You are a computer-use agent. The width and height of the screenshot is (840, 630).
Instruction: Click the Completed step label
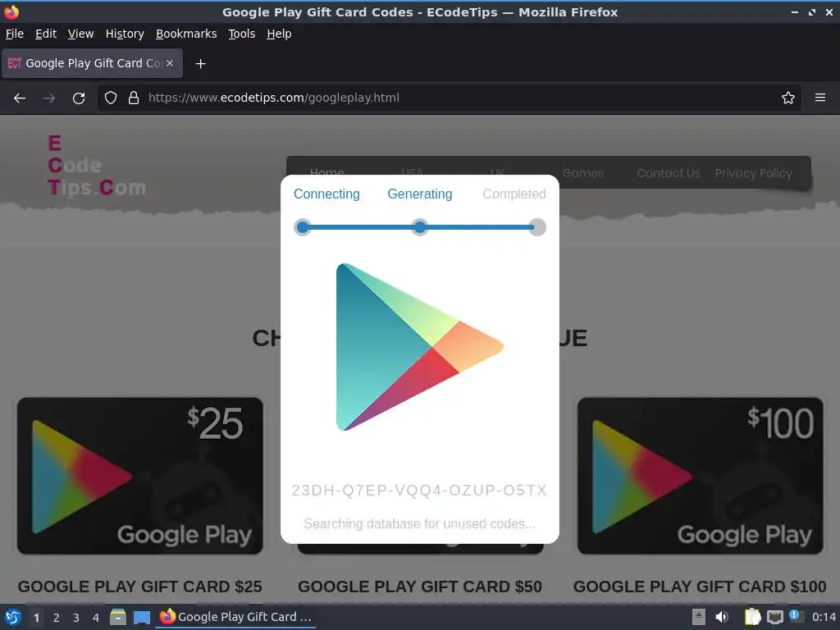[x=514, y=194]
